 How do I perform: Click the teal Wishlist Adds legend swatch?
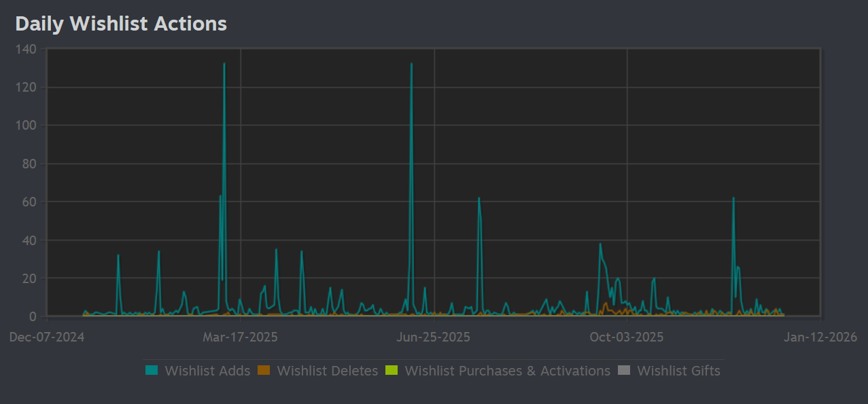[152, 371]
